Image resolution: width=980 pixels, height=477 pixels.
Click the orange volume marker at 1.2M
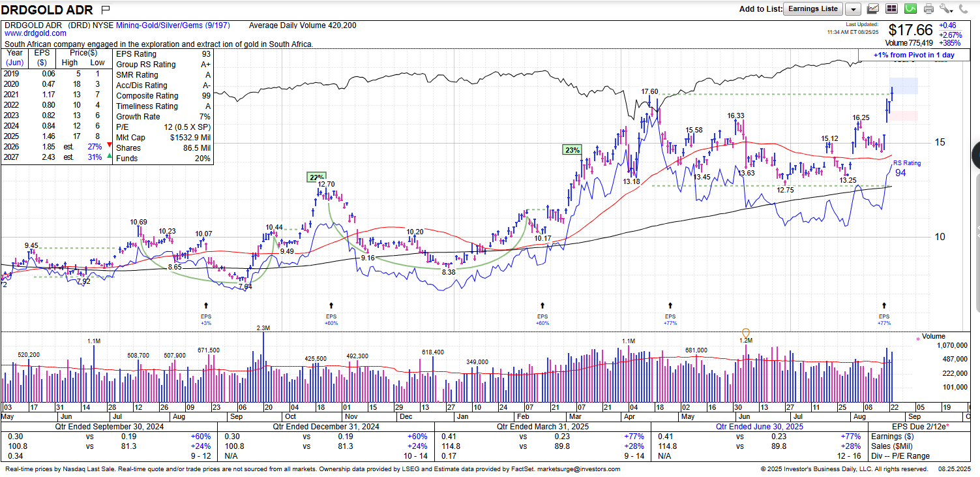tap(746, 333)
